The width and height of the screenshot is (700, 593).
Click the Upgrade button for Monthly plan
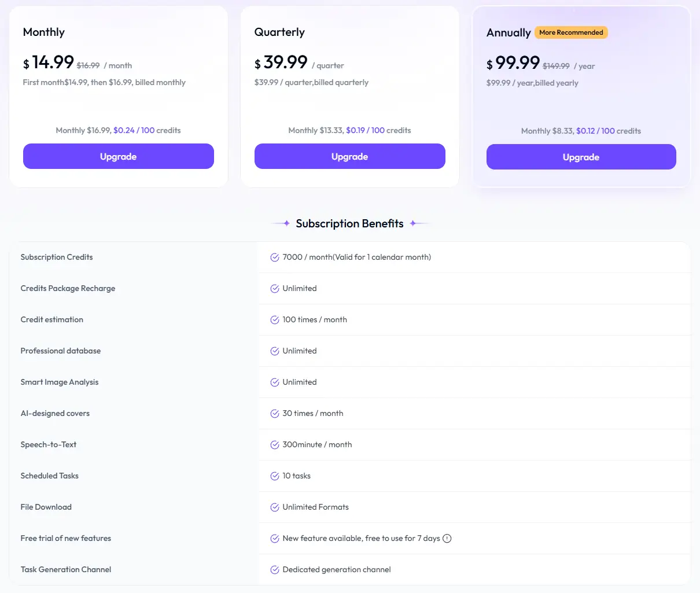[x=119, y=156]
